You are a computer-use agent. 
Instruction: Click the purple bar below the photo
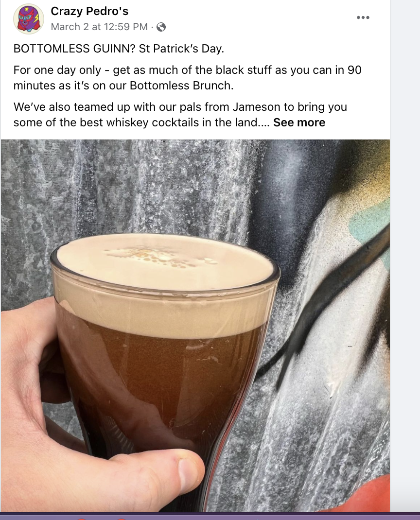point(210,516)
